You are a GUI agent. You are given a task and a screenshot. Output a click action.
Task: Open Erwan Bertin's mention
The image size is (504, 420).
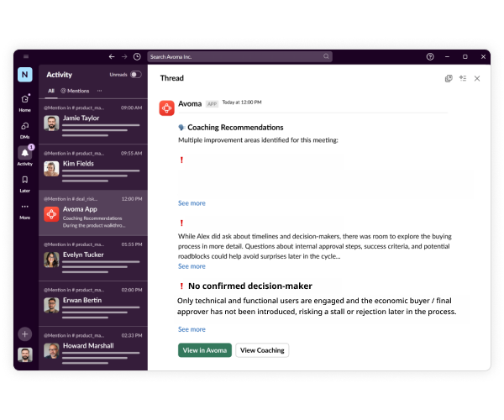click(x=93, y=304)
